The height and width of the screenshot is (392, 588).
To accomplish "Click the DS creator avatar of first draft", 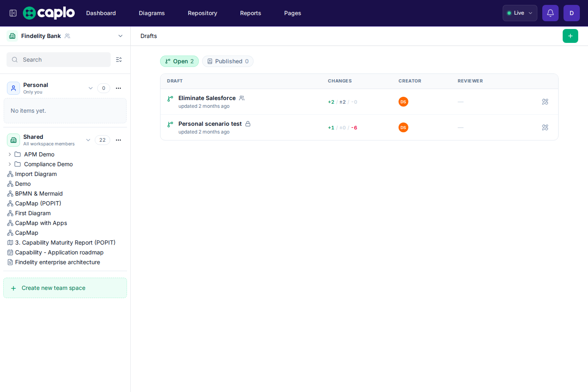I will point(403,102).
